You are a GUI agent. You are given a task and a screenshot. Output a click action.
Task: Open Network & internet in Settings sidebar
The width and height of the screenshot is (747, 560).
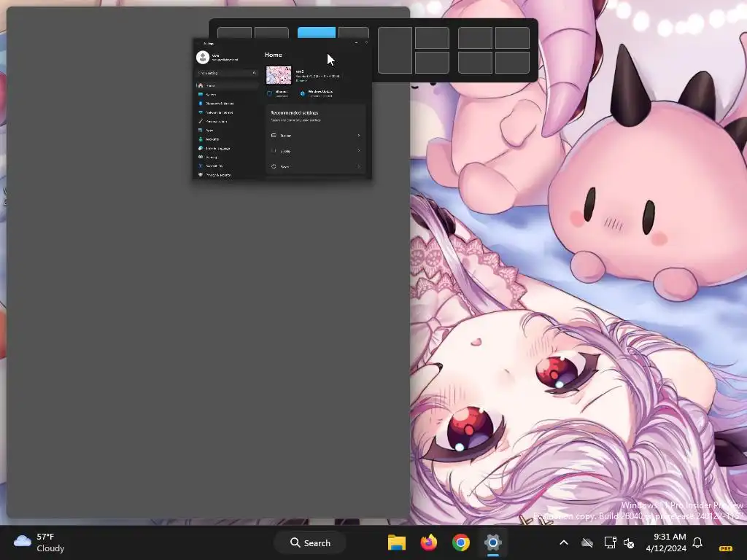(x=227, y=112)
